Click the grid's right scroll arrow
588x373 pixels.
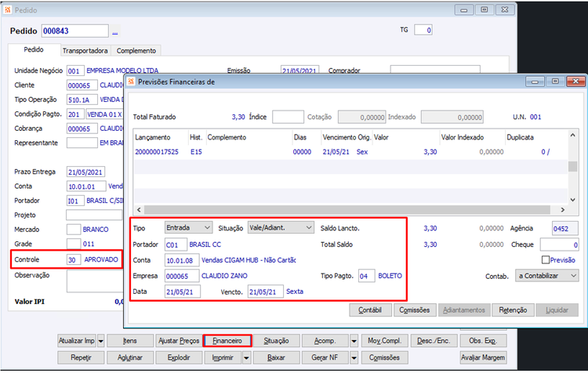tap(562, 209)
